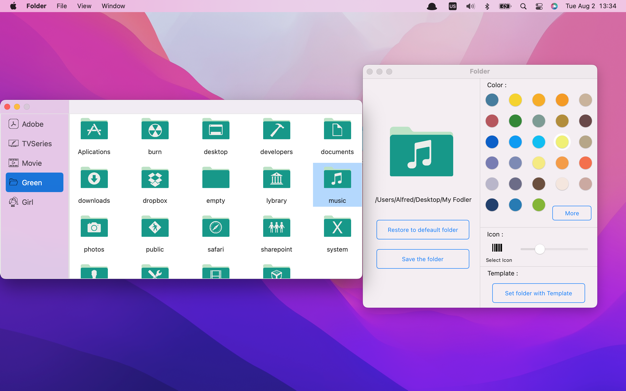Open the File menu
The height and width of the screenshot is (391, 626).
click(61, 6)
